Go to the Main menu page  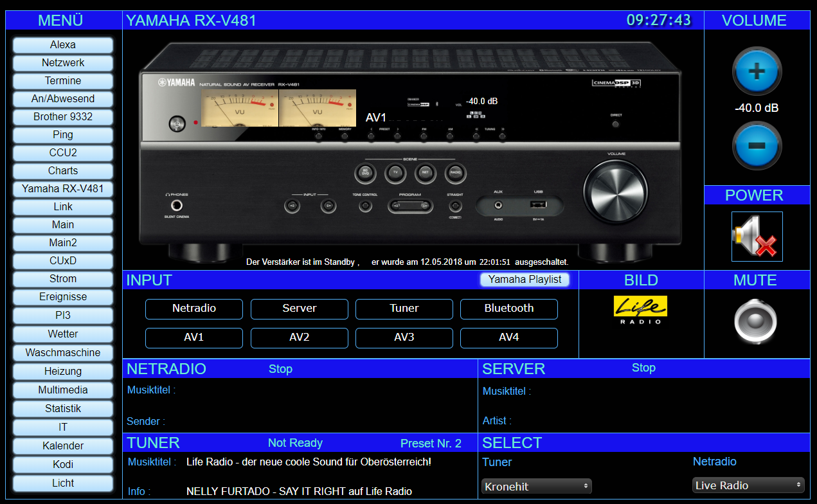coord(63,225)
